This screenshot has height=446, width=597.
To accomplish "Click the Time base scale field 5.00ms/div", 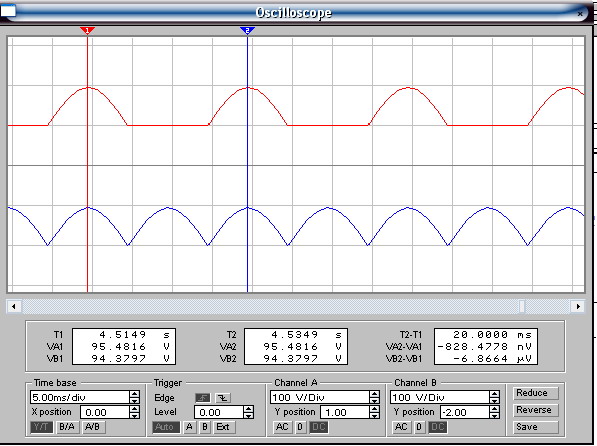I will coord(80,397).
